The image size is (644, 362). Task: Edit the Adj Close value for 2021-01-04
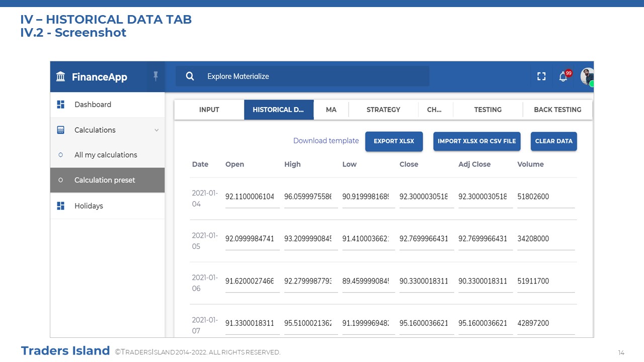(x=486, y=197)
